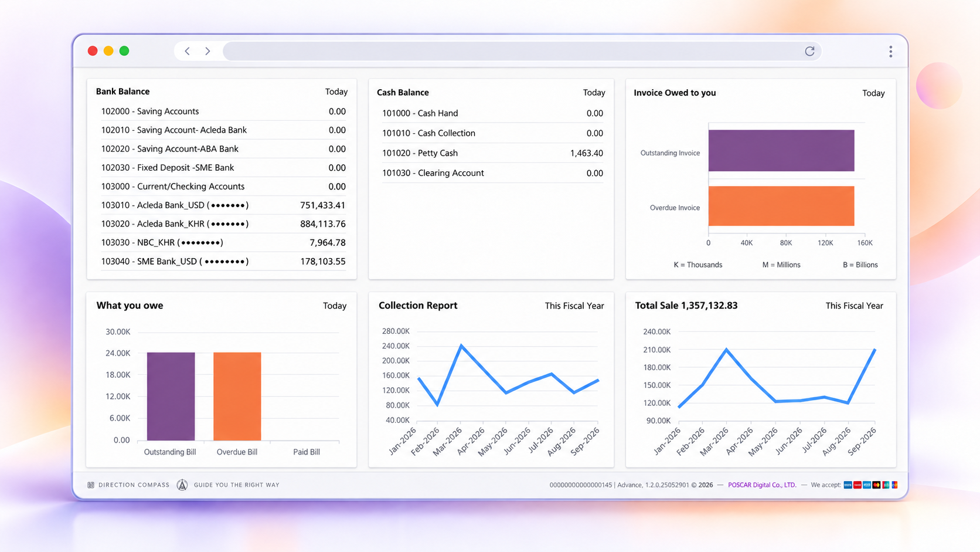Screen dimensions: 980x552
Task: Select the 101020 - Petty Cash row
Action: (x=492, y=153)
